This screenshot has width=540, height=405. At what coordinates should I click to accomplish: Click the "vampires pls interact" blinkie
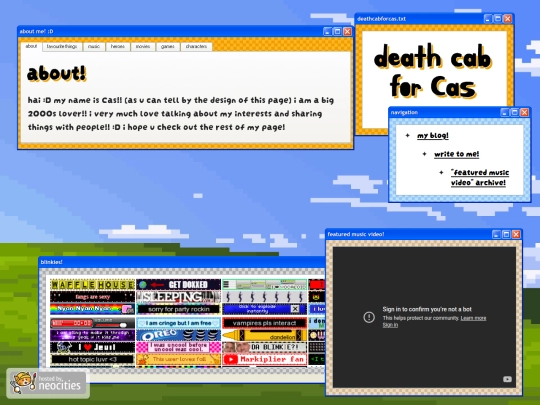click(x=264, y=323)
